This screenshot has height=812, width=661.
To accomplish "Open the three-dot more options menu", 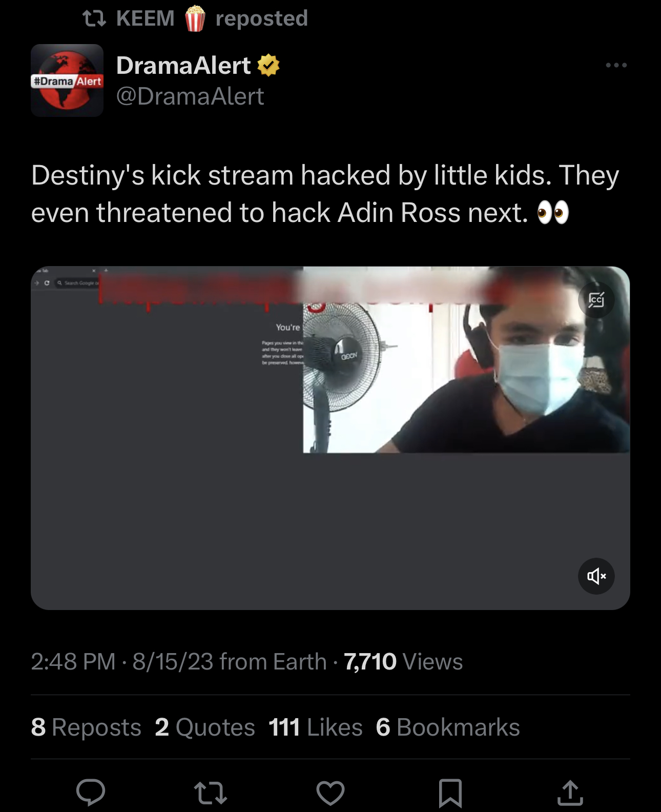I will [x=616, y=65].
